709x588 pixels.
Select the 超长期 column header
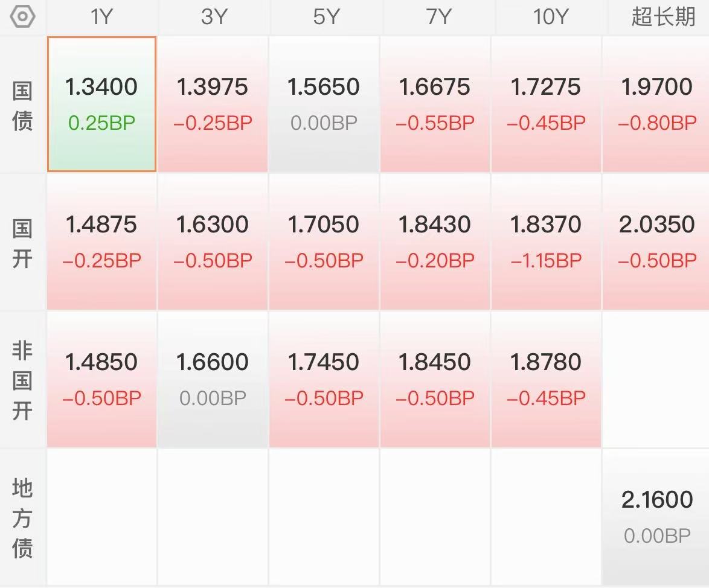(662, 17)
